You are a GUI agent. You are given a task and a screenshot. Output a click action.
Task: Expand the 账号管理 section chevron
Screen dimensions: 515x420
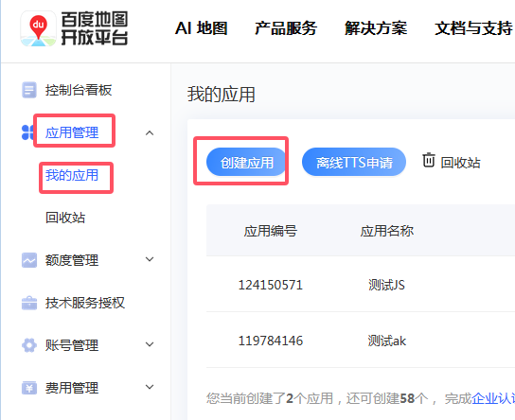click(x=150, y=344)
